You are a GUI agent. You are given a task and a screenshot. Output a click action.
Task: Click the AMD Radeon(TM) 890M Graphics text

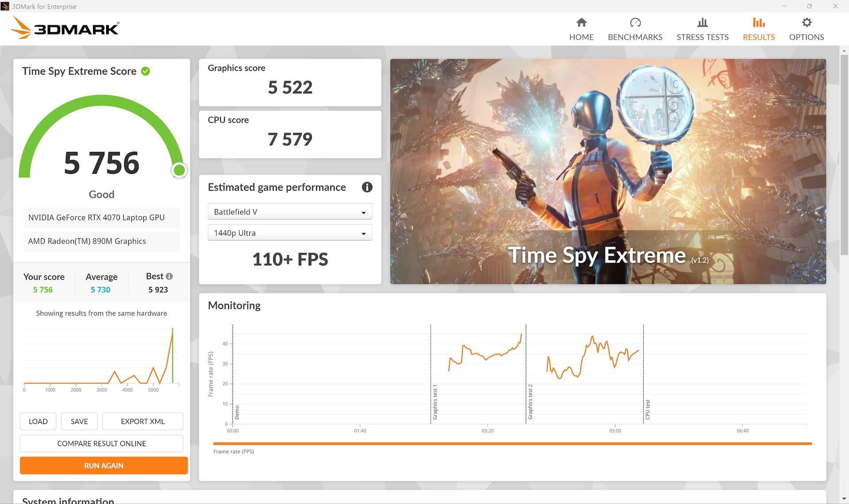coord(87,241)
